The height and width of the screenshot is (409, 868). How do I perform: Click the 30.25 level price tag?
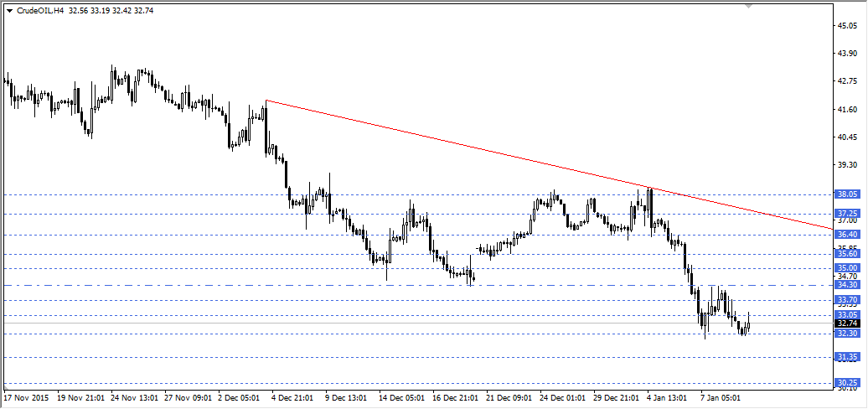pyautogui.click(x=847, y=383)
